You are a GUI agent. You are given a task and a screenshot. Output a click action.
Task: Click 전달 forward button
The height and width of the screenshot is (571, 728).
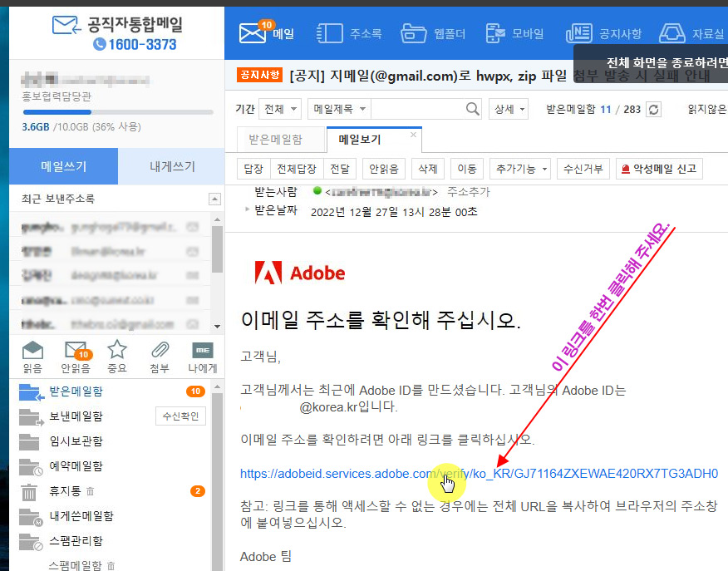tap(339, 169)
